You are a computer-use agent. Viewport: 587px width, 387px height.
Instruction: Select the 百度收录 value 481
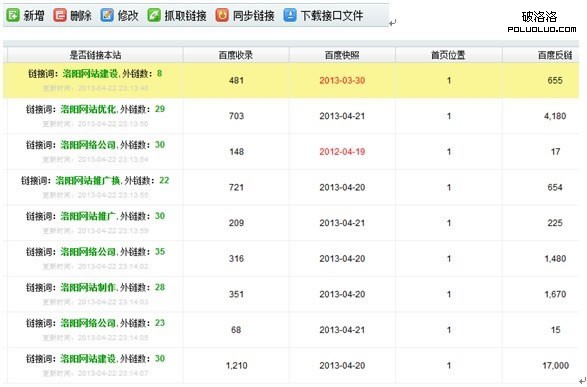[x=236, y=80]
